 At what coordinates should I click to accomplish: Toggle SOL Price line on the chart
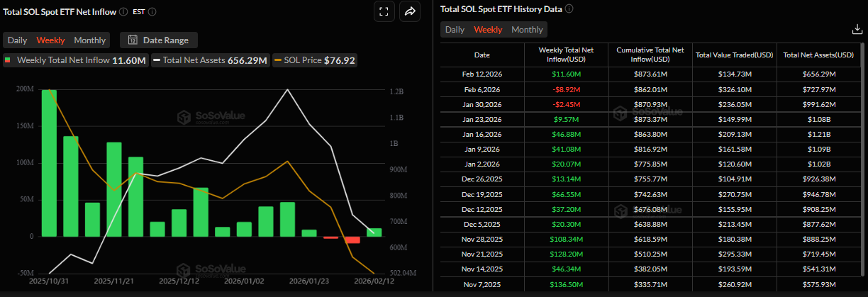click(x=315, y=60)
